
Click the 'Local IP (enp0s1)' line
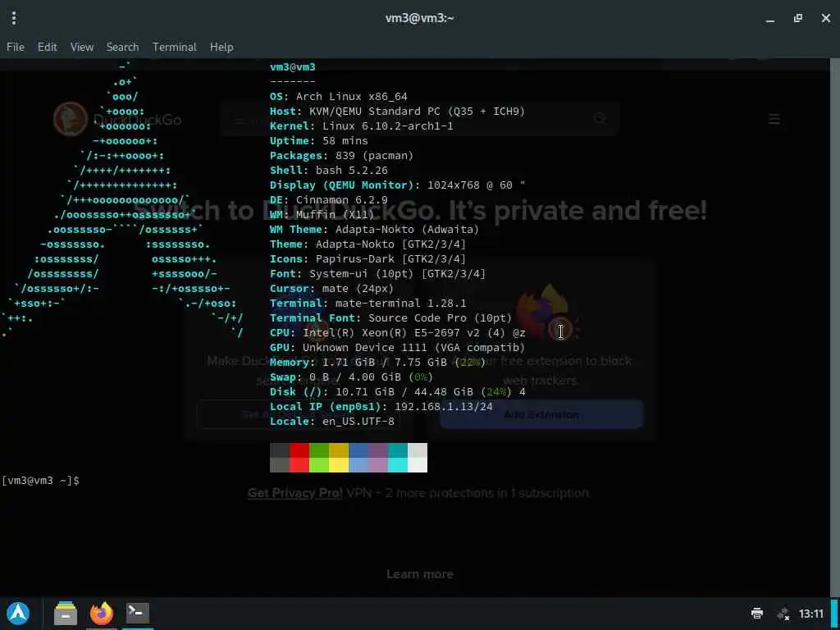coord(381,407)
